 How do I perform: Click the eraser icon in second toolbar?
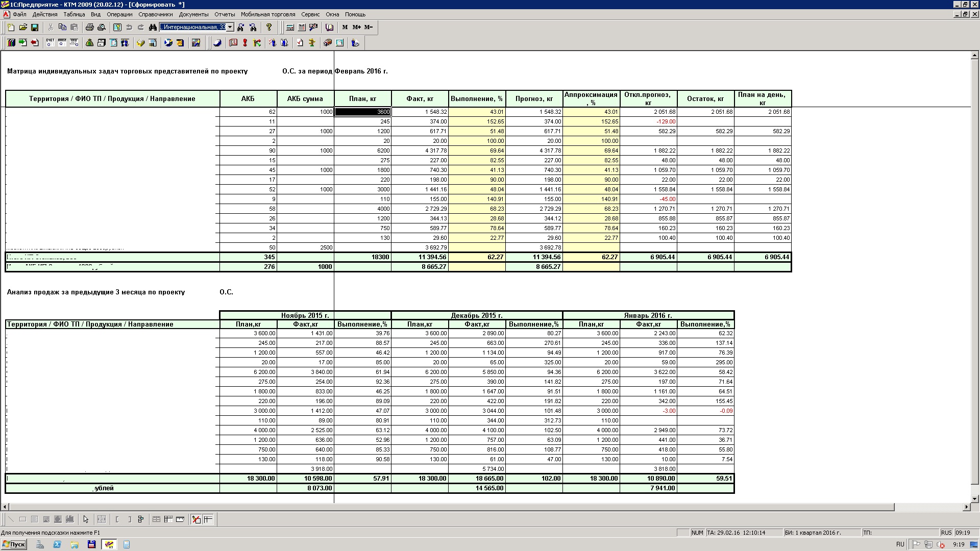pyautogui.click(x=217, y=43)
